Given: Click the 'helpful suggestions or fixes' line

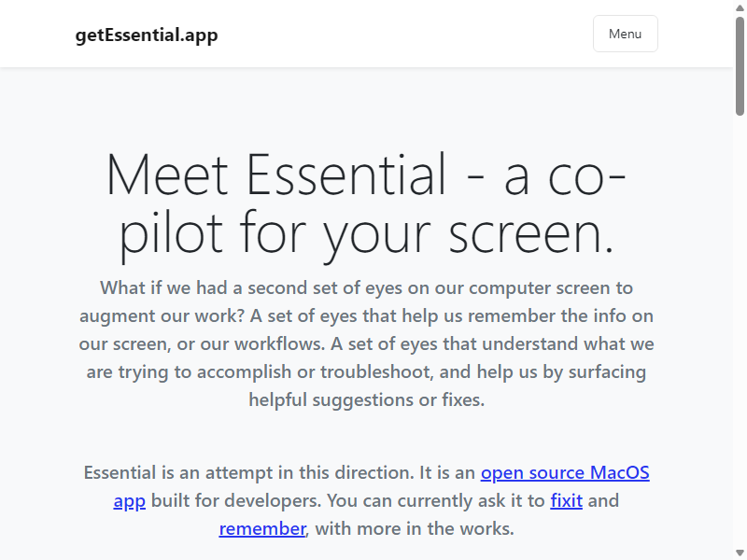Looking at the screenshot, I should point(366,400).
